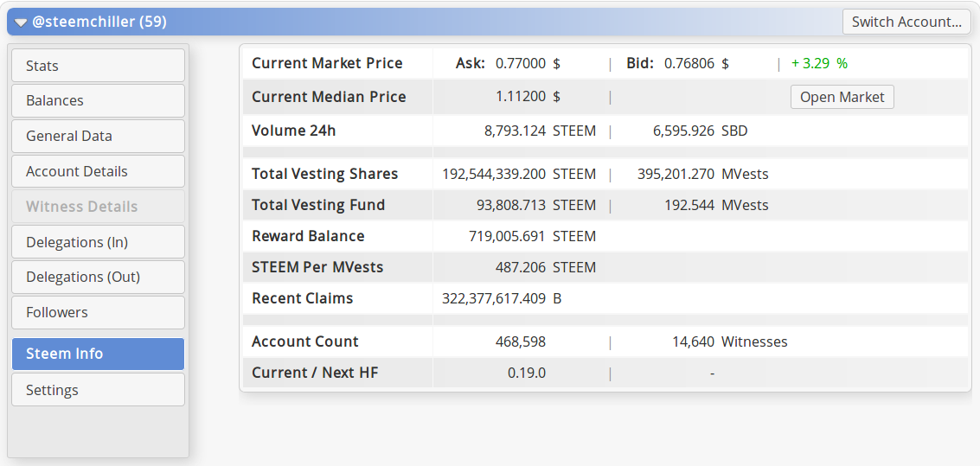Click the Current Median Price label
Image resolution: width=980 pixels, height=466 pixels.
click(329, 97)
